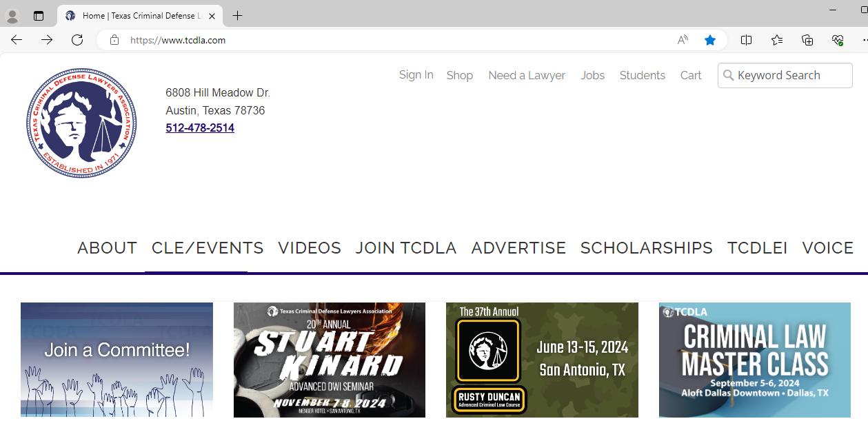Viewport: 868px width, 421px height.
Task: Open the VIDEOS menu
Action: pyautogui.click(x=310, y=248)
